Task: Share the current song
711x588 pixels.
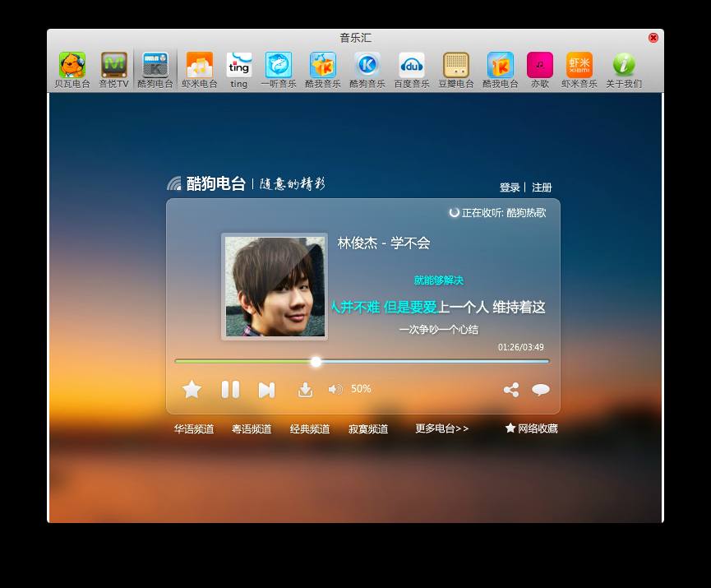Action: pyautogui.click(x=511, y=390)
